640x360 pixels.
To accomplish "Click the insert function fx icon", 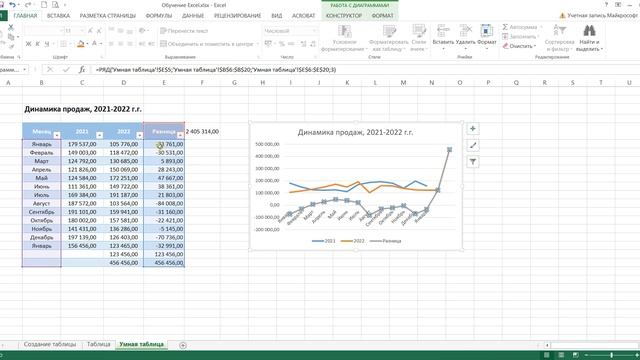I will [x=82, y=70].
